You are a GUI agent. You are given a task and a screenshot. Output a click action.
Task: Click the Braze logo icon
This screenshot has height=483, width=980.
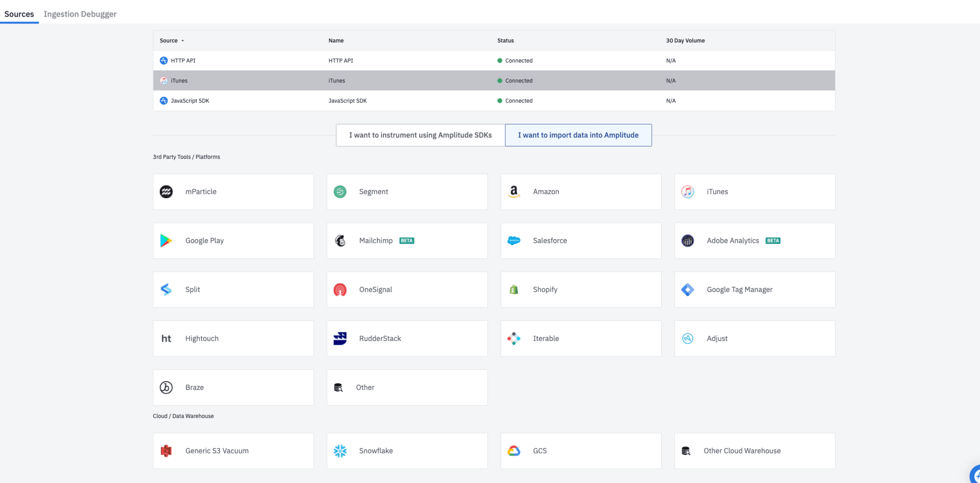coord(166,387)
